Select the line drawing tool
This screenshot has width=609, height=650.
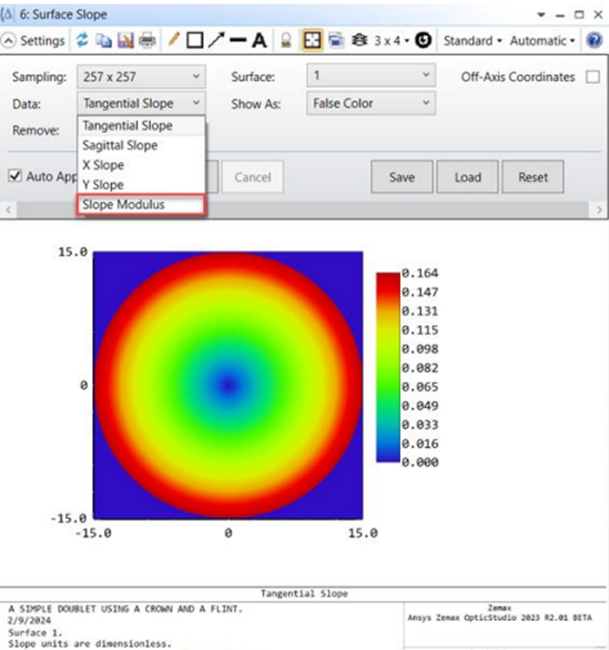point(238,40)
